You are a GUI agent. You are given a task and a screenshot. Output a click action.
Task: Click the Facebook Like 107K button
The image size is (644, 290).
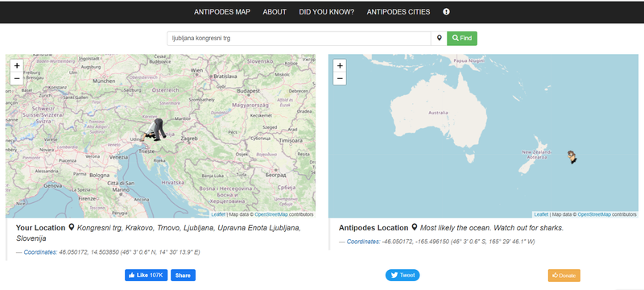[147, 275]
